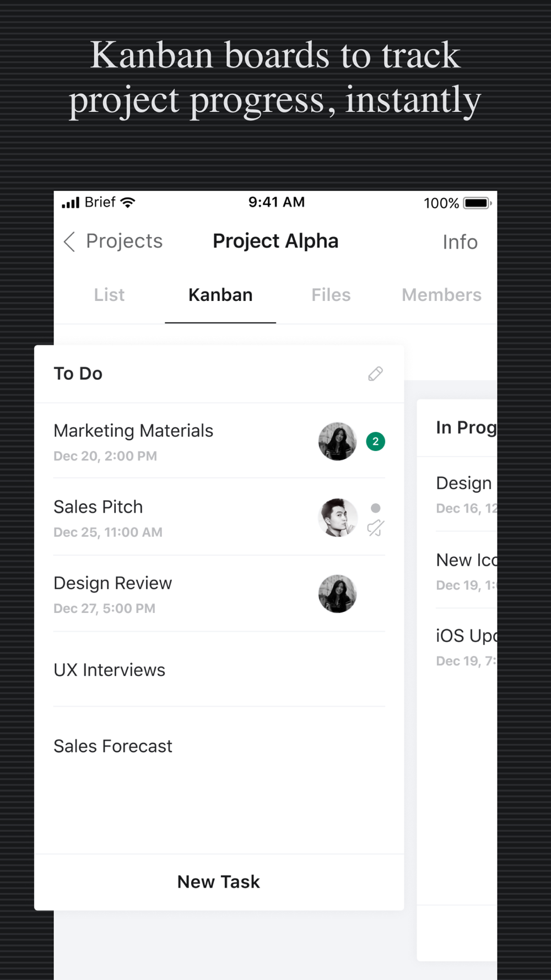Open assignee avatar on Design Review
This screenshot has height=980, width=551.
tap(337, 594)
